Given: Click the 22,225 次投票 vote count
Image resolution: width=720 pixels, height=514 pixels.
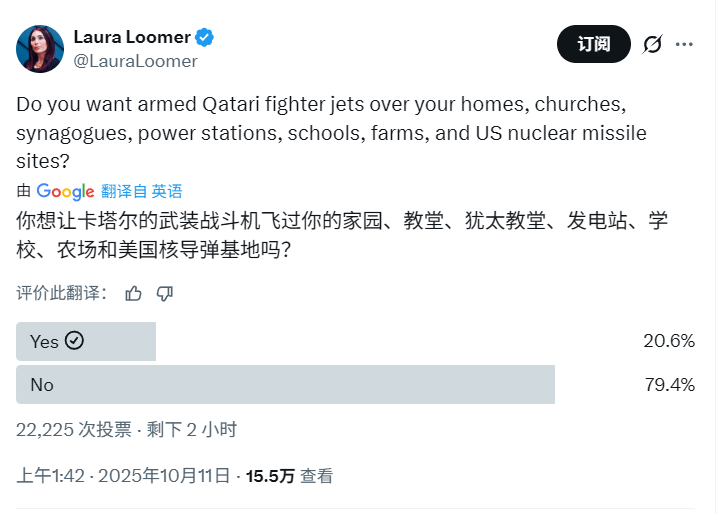Looking at the screenshot, I should pos(73,430).
